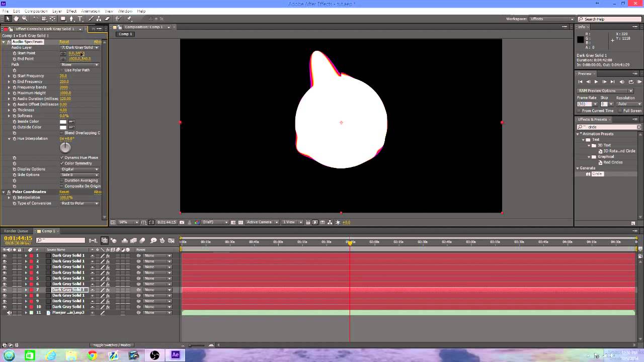Click the Play button in Preview panel

[596, 81]
